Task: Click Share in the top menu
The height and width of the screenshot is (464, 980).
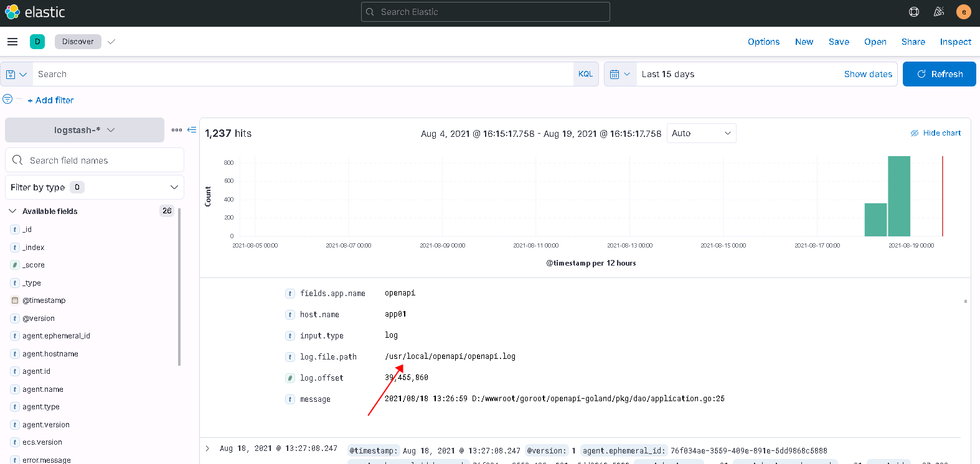Action: tap(913, 42)
